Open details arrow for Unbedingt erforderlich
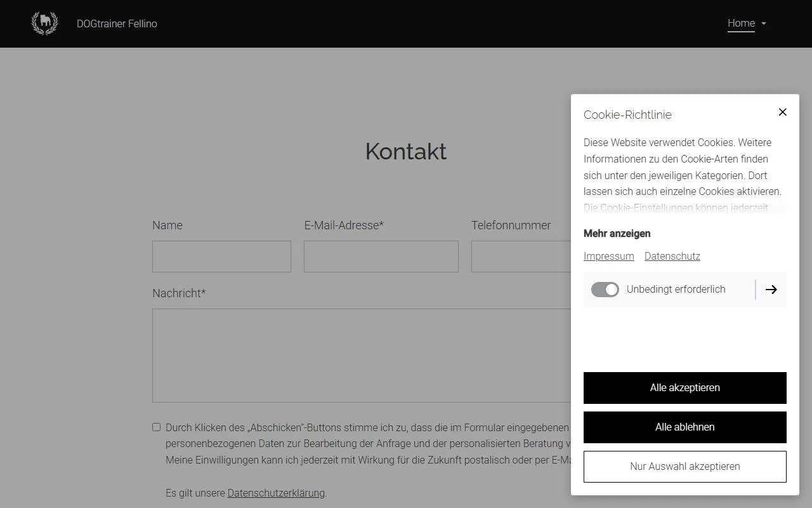 [771, 290]
